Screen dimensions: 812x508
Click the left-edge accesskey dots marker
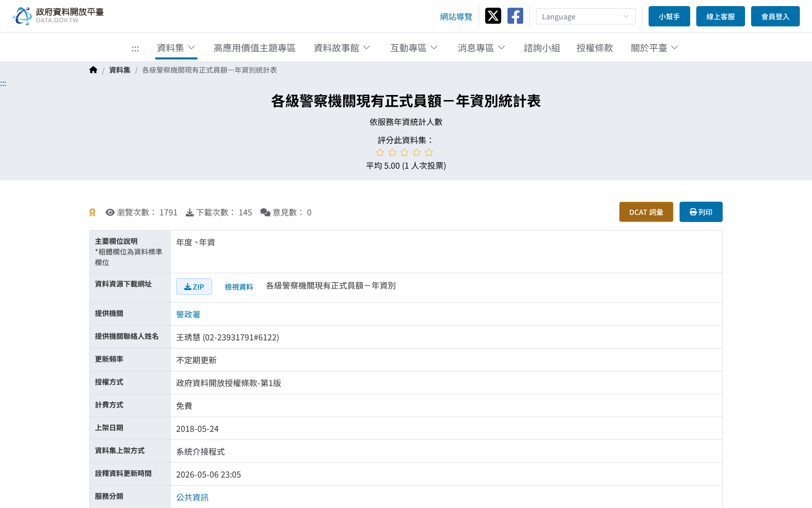pos(3,83)
